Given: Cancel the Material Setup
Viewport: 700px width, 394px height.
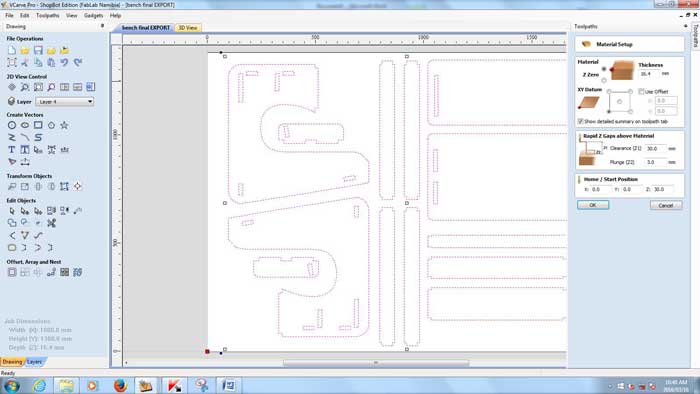Looking at the screenshot, I should (x=666, y=205).
